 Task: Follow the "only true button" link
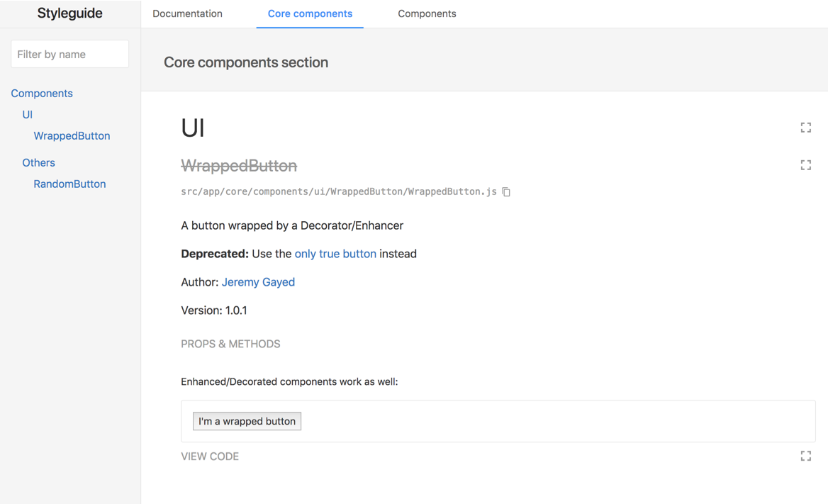point(335,254)
